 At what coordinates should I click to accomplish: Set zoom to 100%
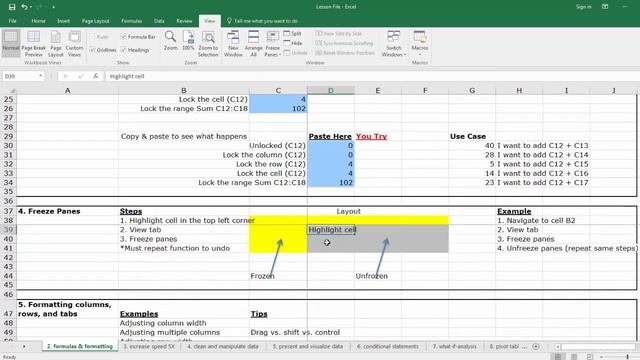pyautogui.click(x=188, y=41)
